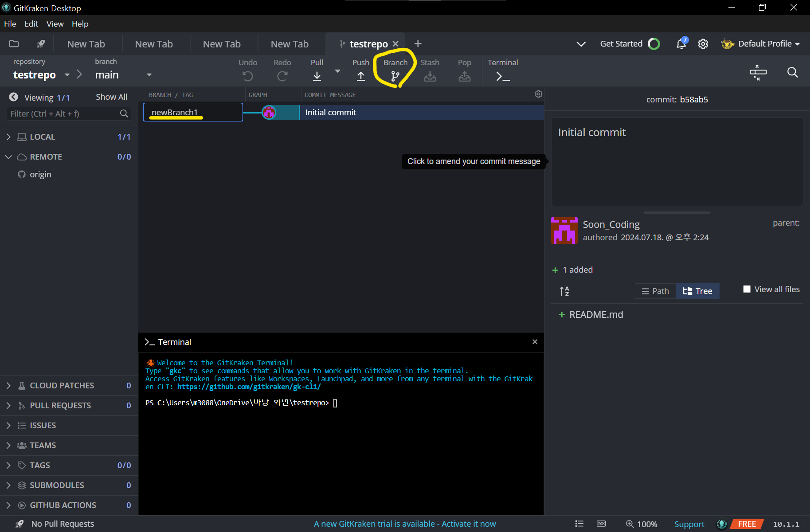Click the FREE plan badge
This screenshot has width=810, height=532.
click(x=747, y=524)
